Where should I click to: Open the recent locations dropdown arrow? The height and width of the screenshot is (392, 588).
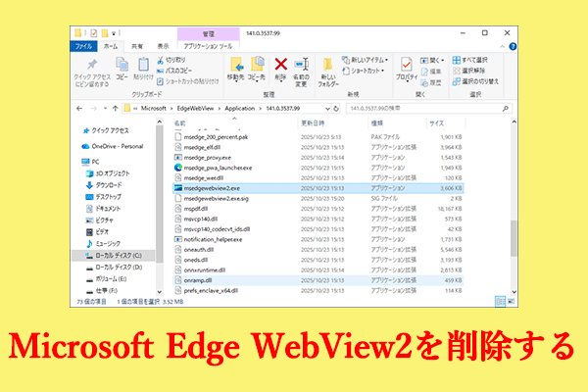click(x=106, y=109)
